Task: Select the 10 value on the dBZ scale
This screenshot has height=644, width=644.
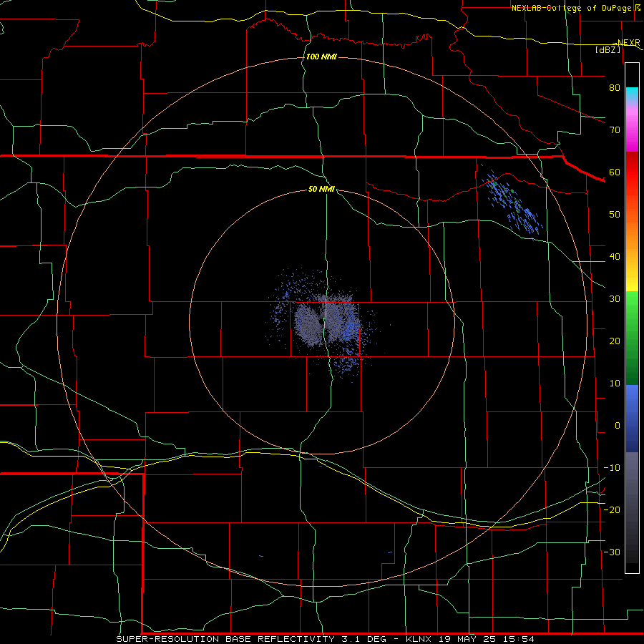Action: click(615, 384)
